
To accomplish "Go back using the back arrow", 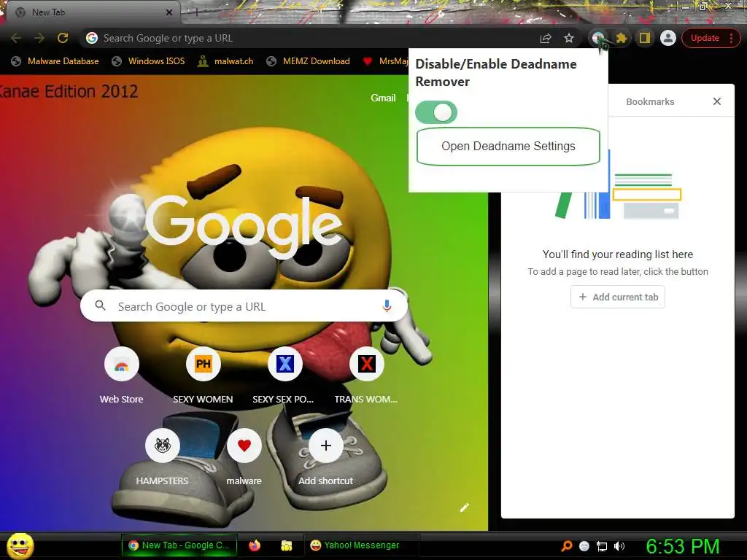I will click(x=16, y=38).
